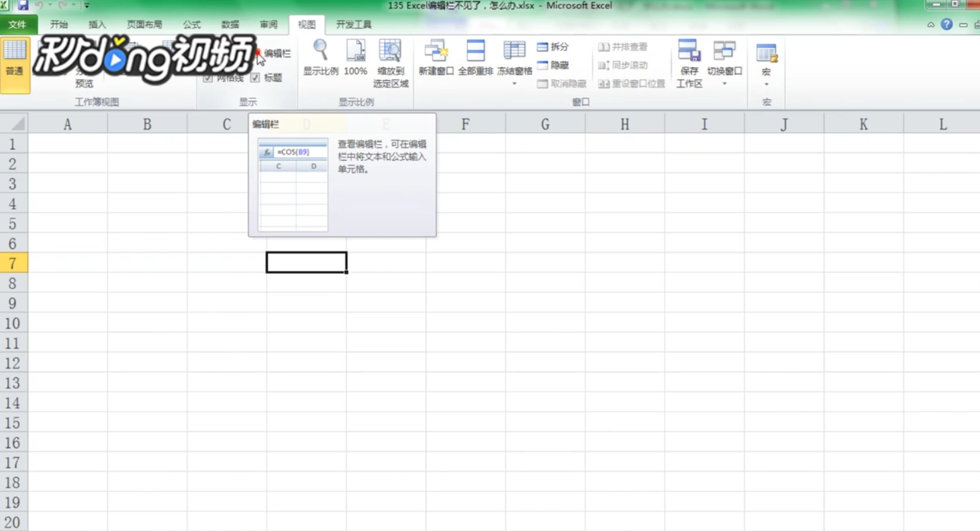Click the 拆分 split window icon
The height and width of the screenshot is (531, 980).
coord(542,47)
